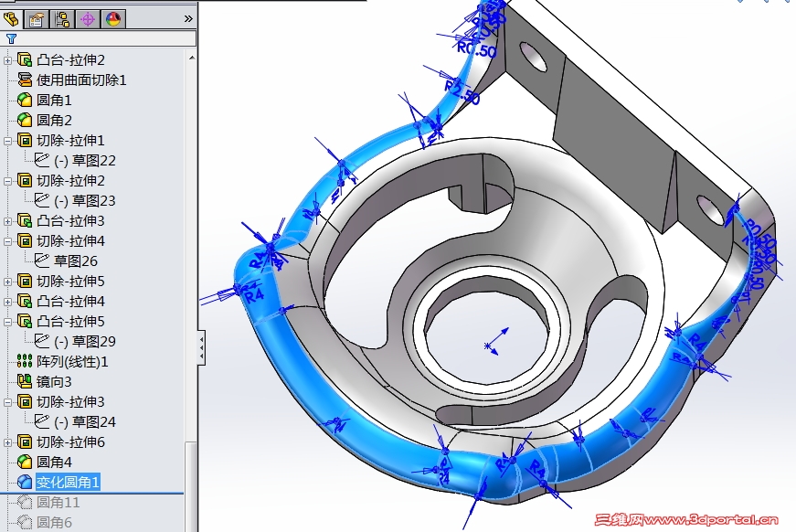The width and height of the screenshot is (796, 532).
Task: Click the scrollbar up arrow
Action: (x=191, y=59)
